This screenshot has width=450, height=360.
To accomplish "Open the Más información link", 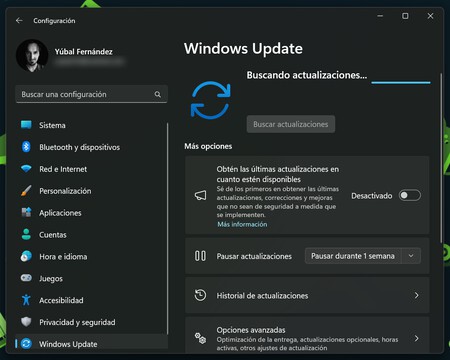I will coord(242,224).
